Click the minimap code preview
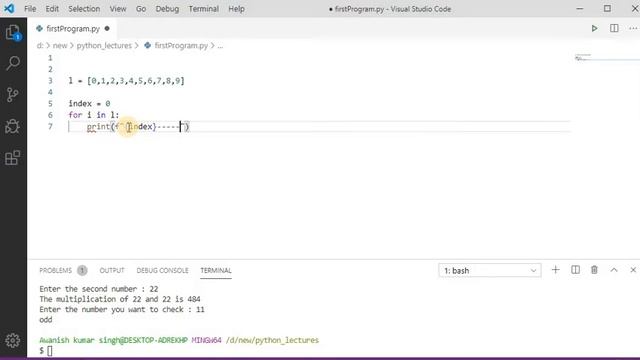Viewport: 640px width, 360px height. (583, 58)
